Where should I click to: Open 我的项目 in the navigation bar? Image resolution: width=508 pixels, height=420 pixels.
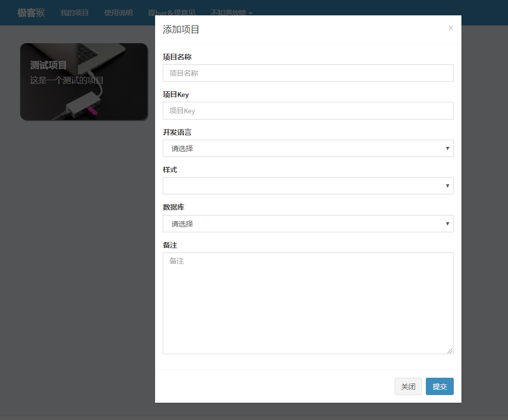(74, 12)
